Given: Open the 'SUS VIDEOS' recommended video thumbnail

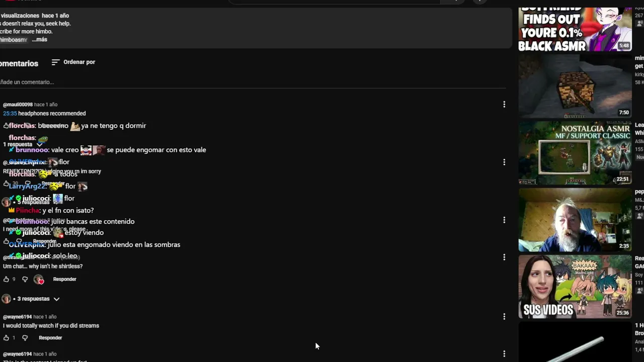Looking at the screenshot, I should [x=575, y=287].
